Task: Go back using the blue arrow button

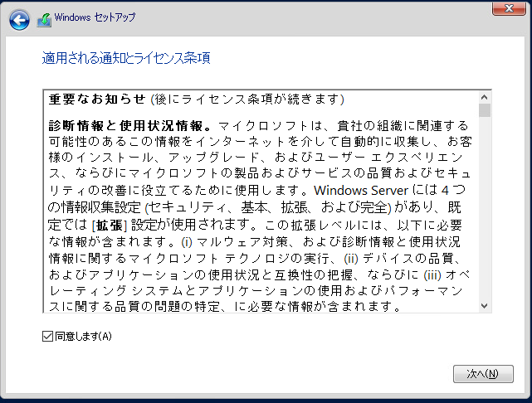Action: (19, 20)
